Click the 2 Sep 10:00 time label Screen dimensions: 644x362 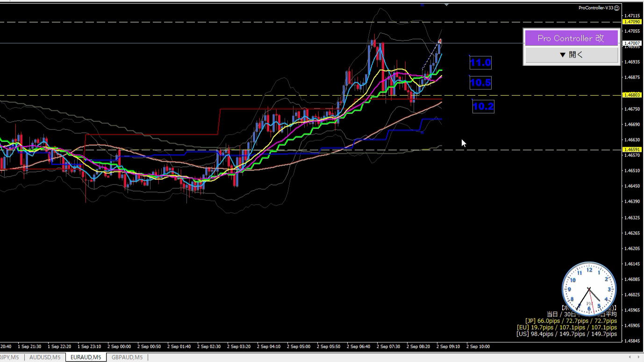tap(478, 347)
